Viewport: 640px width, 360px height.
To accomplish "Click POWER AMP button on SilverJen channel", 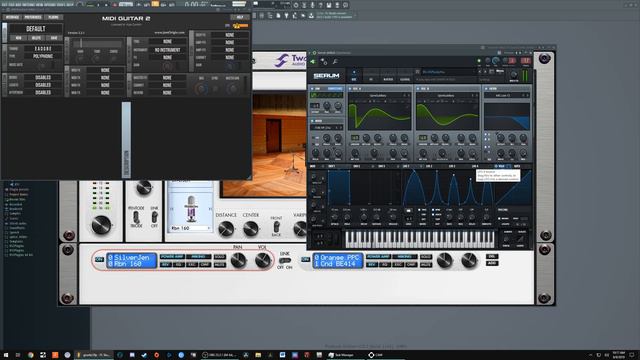I will tap(172, 257).
